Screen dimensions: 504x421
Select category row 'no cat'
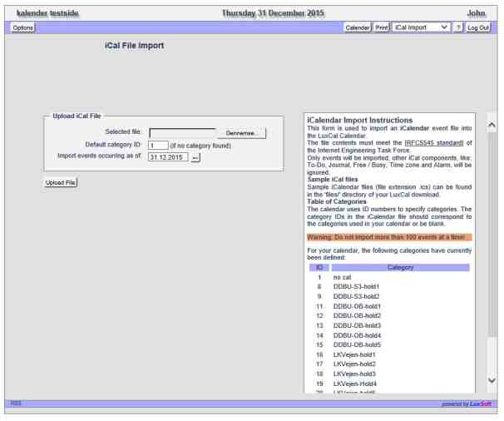point(389,277)
